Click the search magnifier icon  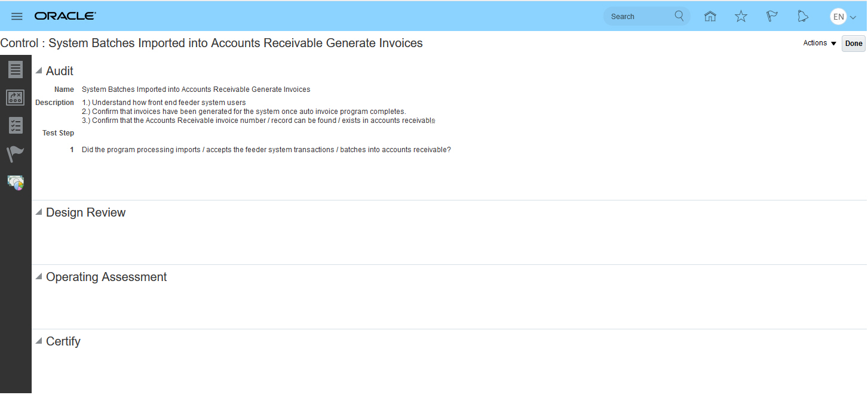[x=679, y=16]
